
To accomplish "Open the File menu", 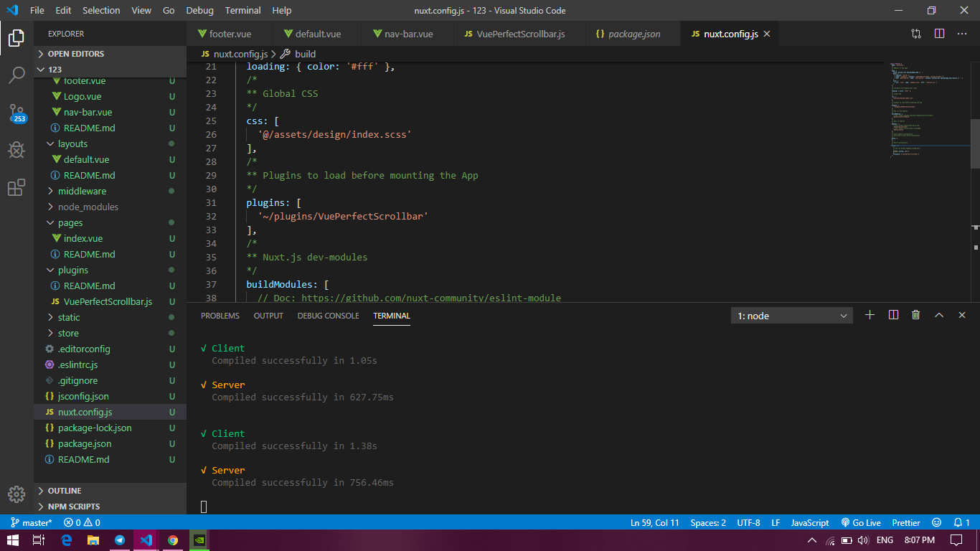I will (37, 10).
